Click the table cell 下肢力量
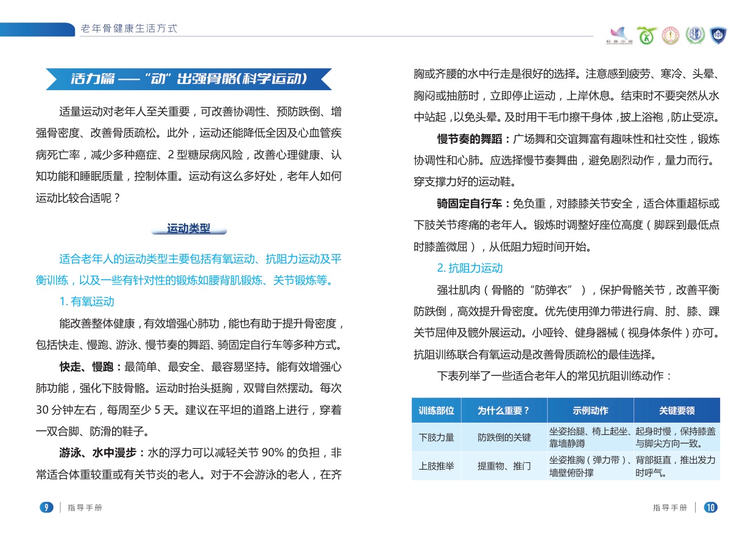The image size is (756, 533). 437,437
